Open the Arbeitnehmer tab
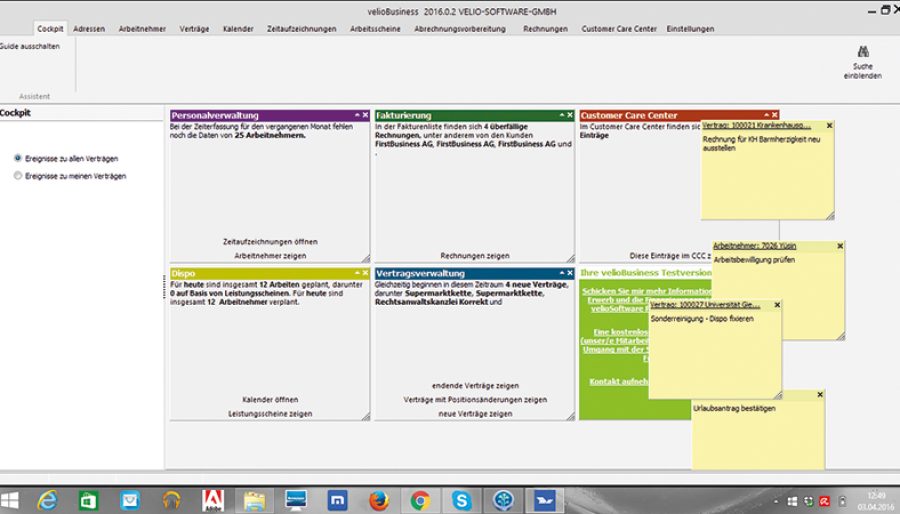 tap(142, 29)
